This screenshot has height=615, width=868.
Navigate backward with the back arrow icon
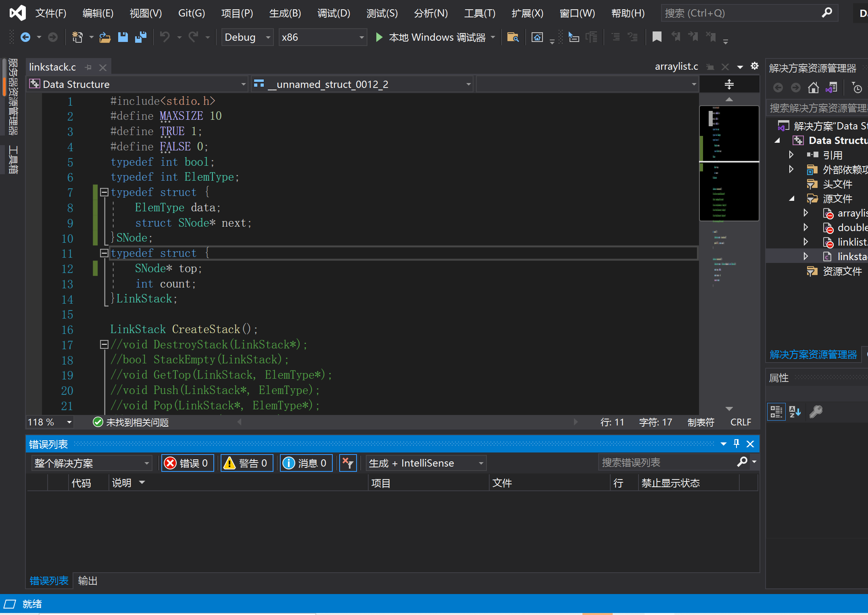[x=25, y=37]
